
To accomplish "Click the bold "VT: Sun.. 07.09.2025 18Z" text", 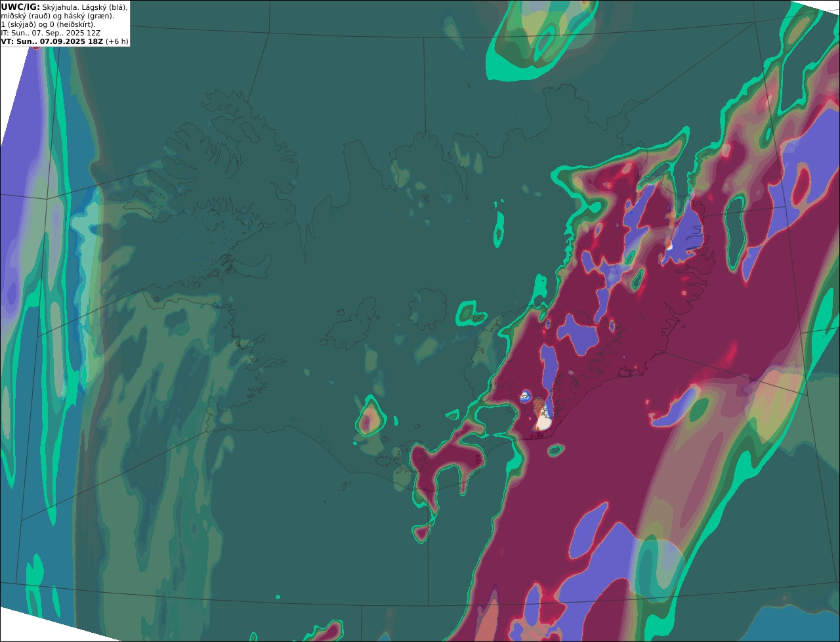I will pyautogui.click(x=52, y=41).
